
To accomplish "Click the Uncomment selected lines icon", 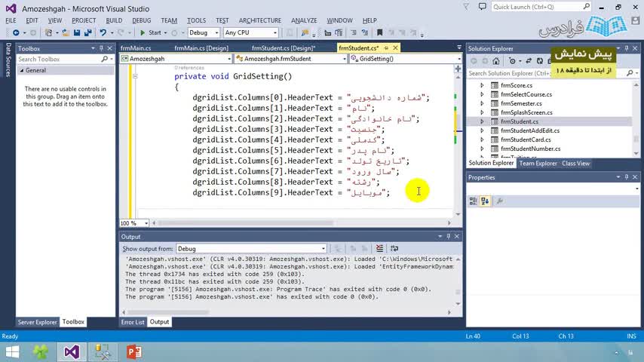I will click(x=364, y=32).
